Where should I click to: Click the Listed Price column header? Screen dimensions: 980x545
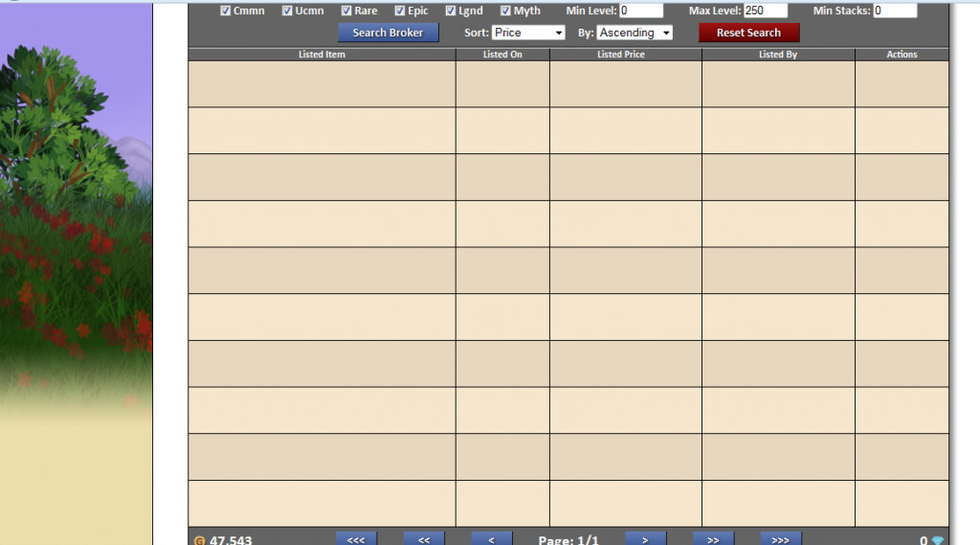point(621,55)
